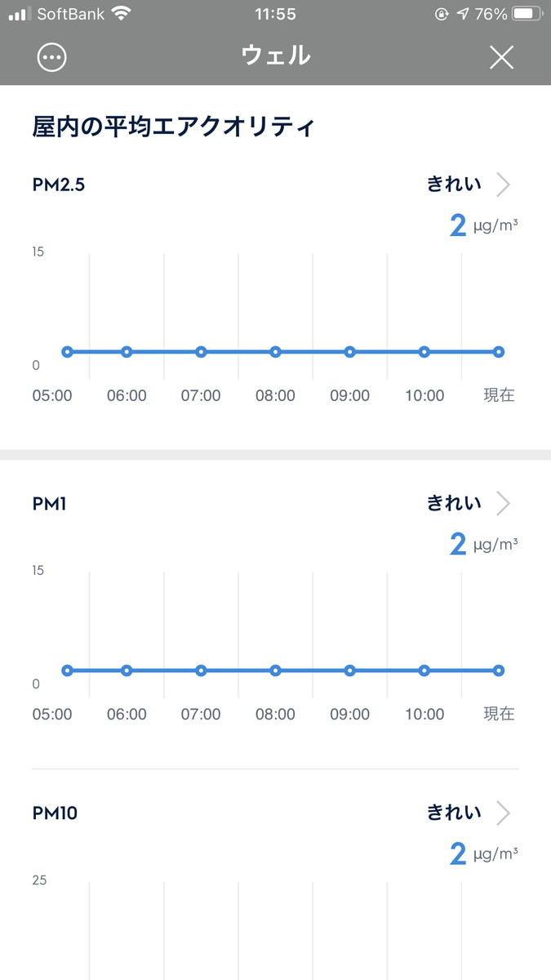Image resolution: width=551 pixels, height=980 pixels.
Task: Tap the PM2.5 きれい status label
Action: pyautogui.click(x=454, y=185)
